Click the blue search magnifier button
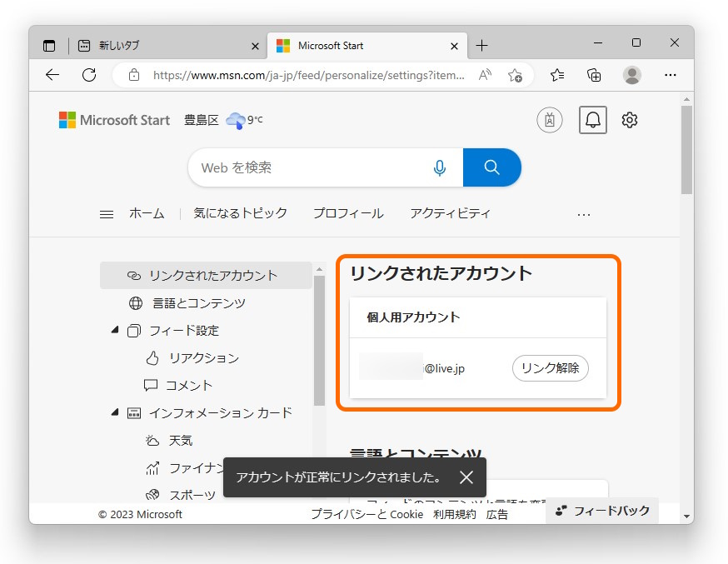 pyautogui.click(x=491, y=167)
